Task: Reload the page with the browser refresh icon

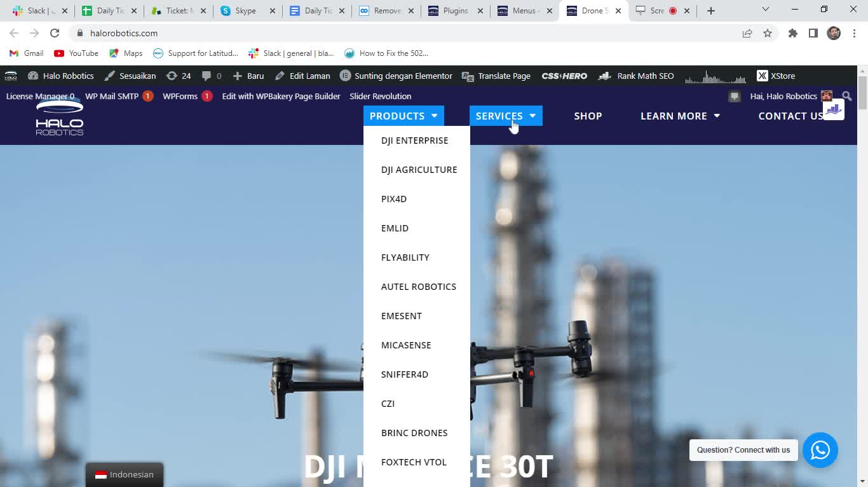Action: [55, 33]
